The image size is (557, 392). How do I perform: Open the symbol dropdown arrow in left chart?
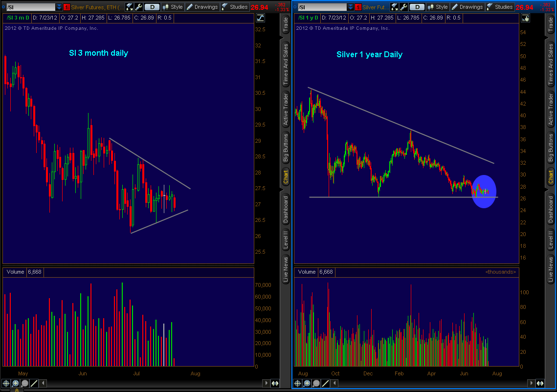pos(59,7)
